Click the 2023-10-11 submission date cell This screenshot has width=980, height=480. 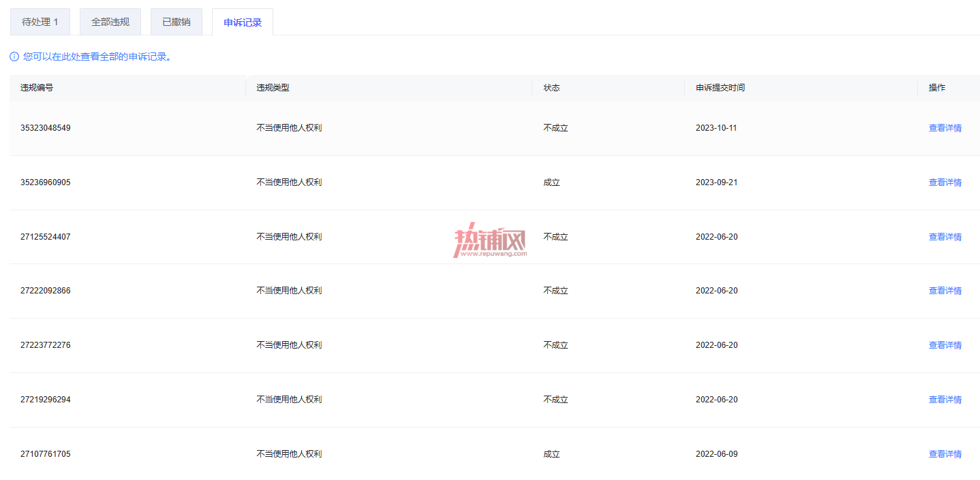point(716,128)
